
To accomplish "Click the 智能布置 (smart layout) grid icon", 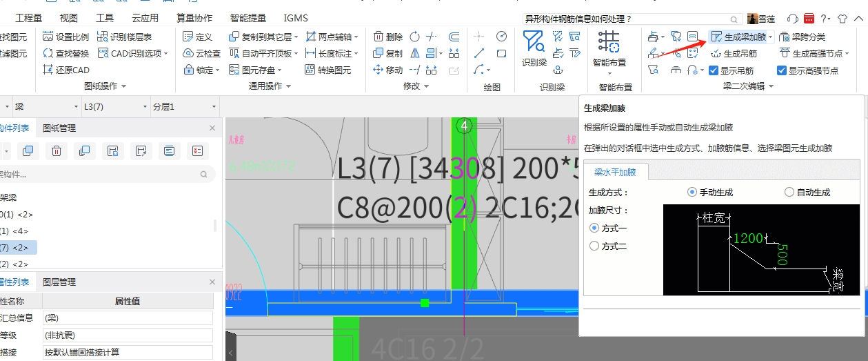I will [x=608, y=42].
